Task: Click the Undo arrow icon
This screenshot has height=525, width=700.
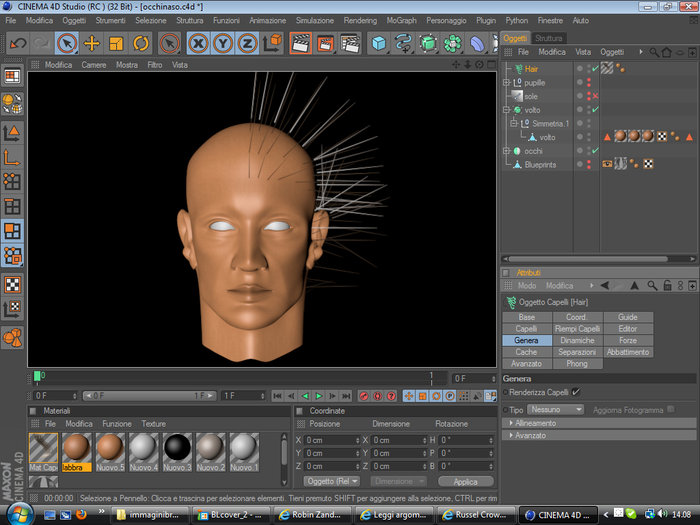Action: click(17, 43)
